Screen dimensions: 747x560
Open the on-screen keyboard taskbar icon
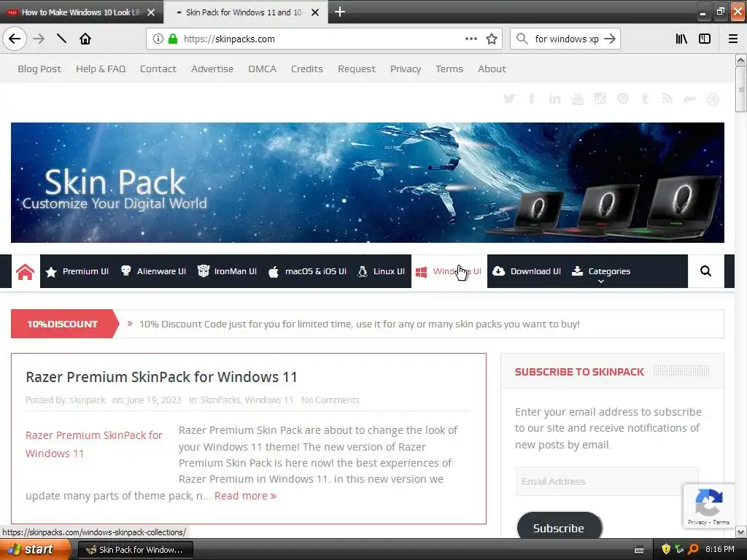[639, 550]
